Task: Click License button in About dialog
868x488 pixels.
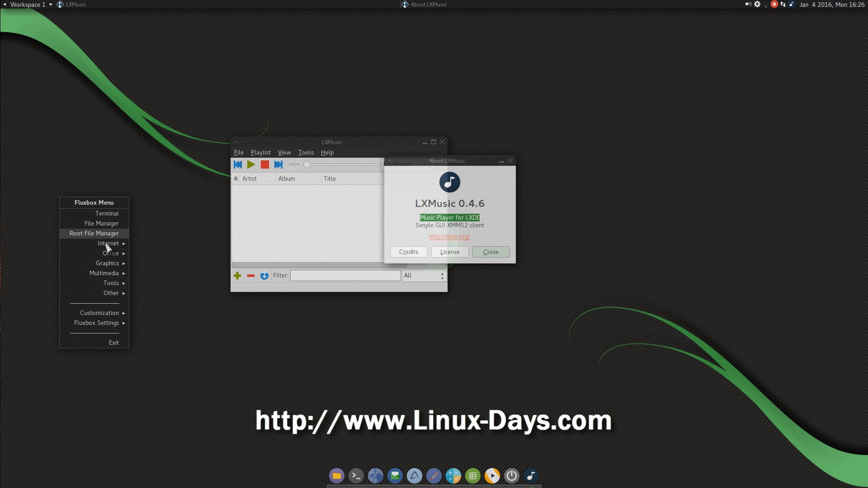Action: click(x=450, y=252)
